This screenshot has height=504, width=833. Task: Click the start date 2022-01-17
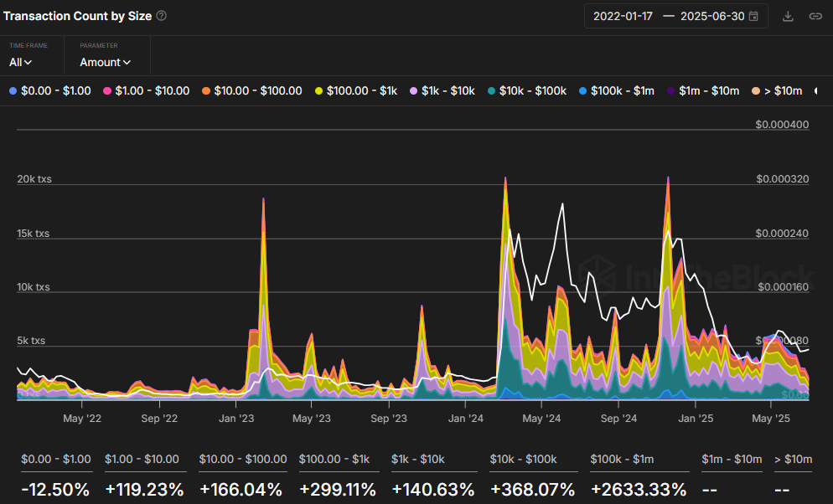pyautogui.click(x=623, y=17)
